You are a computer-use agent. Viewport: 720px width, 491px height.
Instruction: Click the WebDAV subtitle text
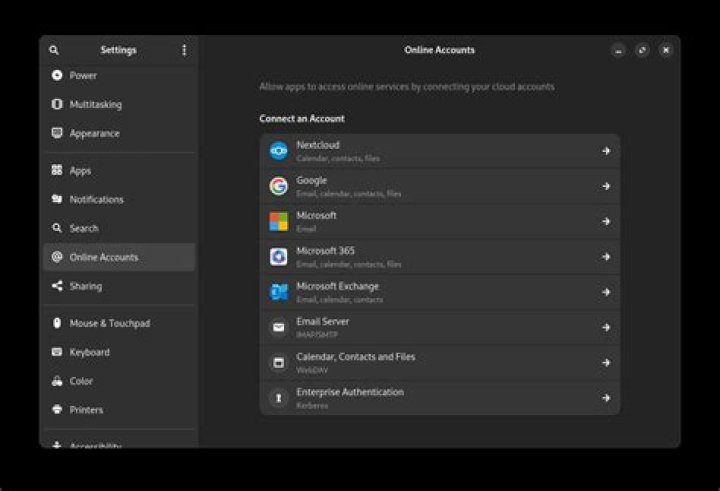312,370
